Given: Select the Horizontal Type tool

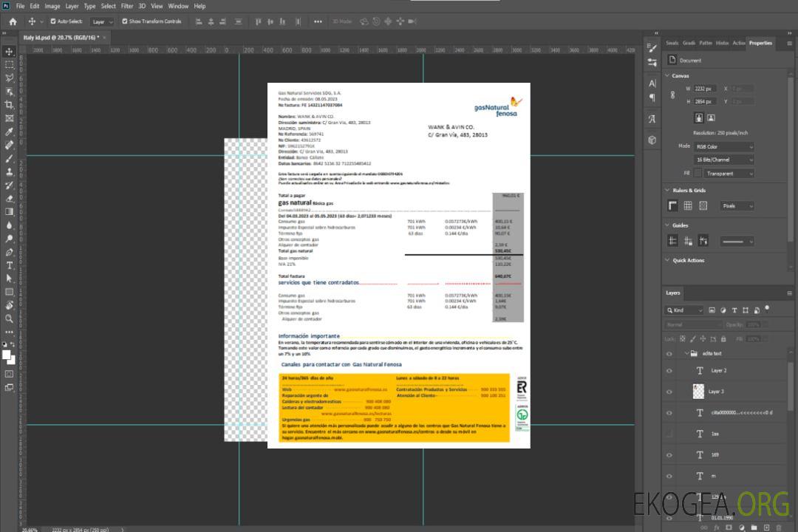Looking at the screenshot, I should tap(10, 265).
